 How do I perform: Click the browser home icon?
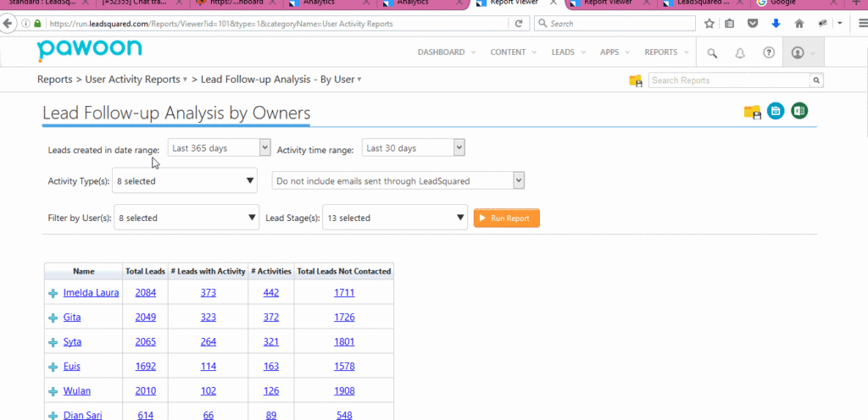click(x=798, y=24)
